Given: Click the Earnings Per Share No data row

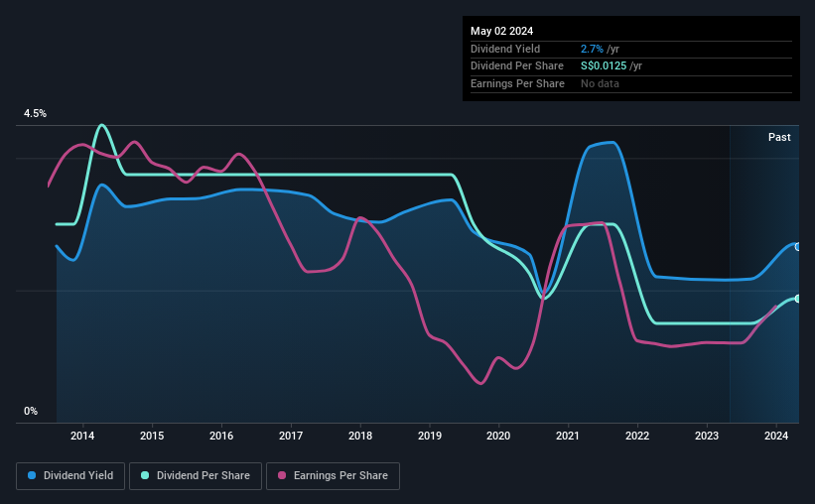Looking at the screenshot, I should [631, 83].
